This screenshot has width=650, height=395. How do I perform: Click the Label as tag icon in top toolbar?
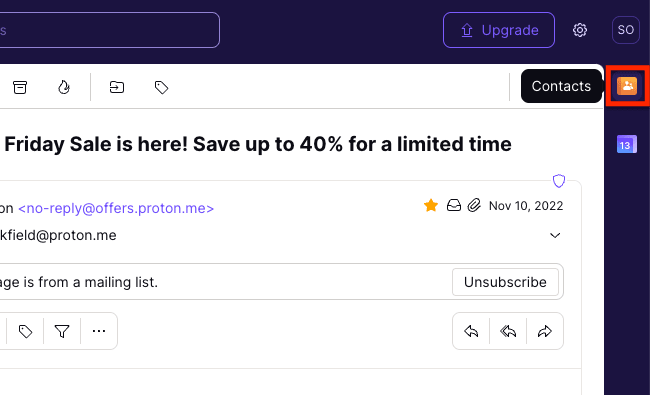coord(161,87)
